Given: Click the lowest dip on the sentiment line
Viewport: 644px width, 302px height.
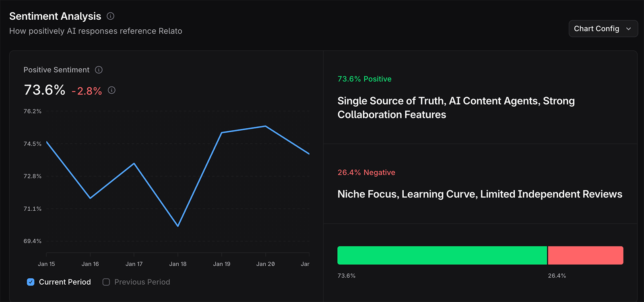Looking at the screenshot, I should pos(178,226).
